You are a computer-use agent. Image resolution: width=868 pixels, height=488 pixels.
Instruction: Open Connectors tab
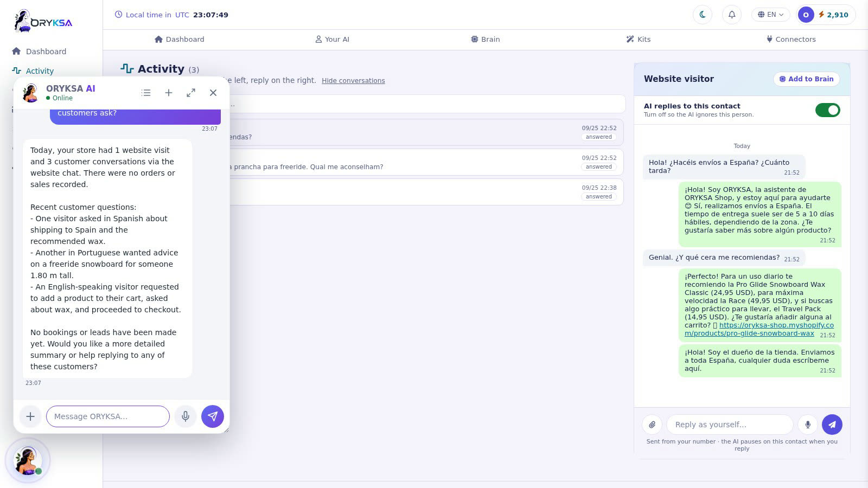tap(791, 39)
